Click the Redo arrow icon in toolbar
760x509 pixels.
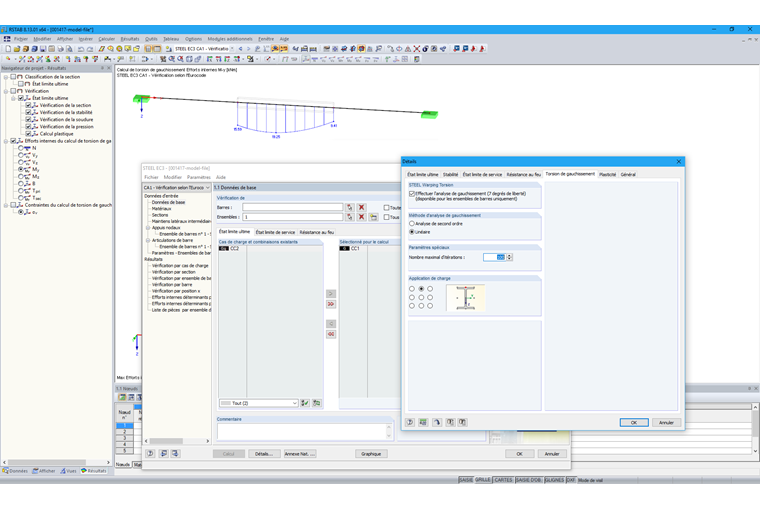(90, 49)
